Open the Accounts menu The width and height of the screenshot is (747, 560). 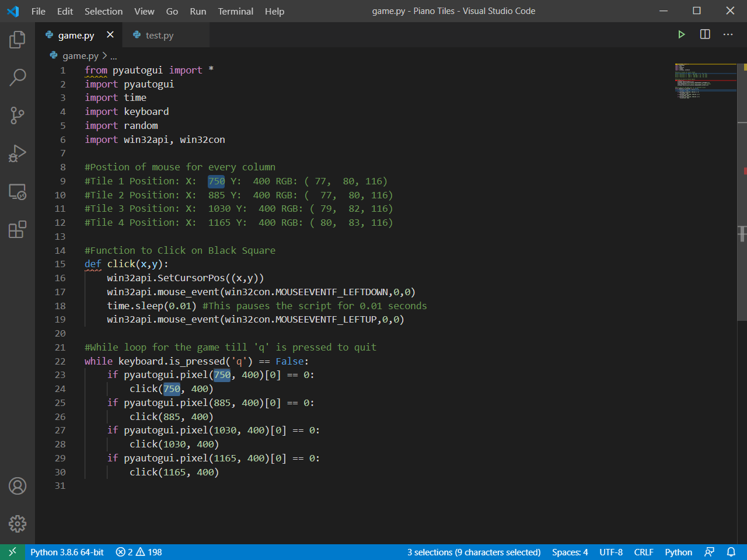coord(17,486)
